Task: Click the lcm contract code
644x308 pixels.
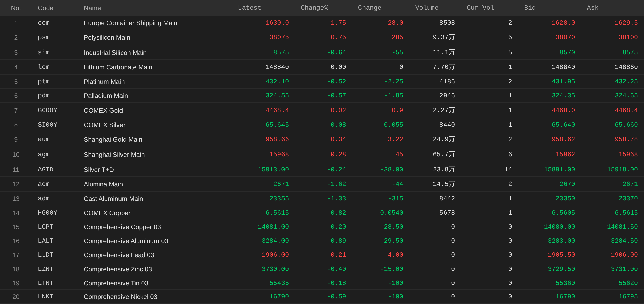Action: pyautogui.click(x=44, y=67)
